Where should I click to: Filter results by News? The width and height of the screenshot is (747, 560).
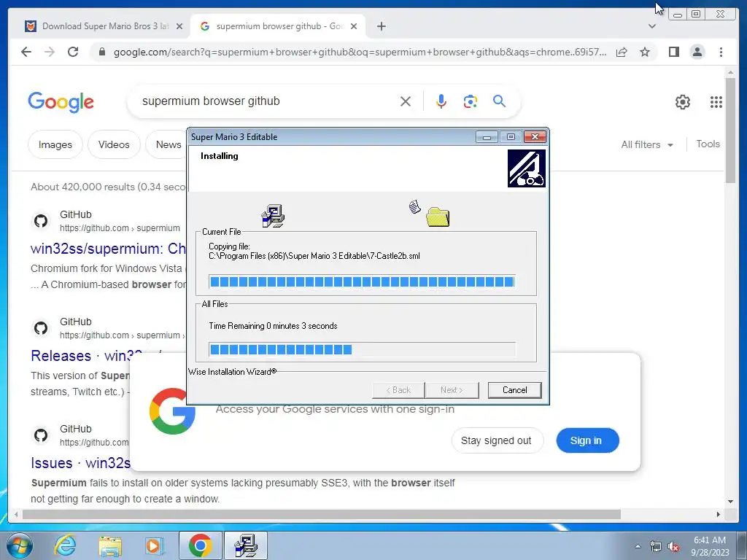(x=166, y=145)
